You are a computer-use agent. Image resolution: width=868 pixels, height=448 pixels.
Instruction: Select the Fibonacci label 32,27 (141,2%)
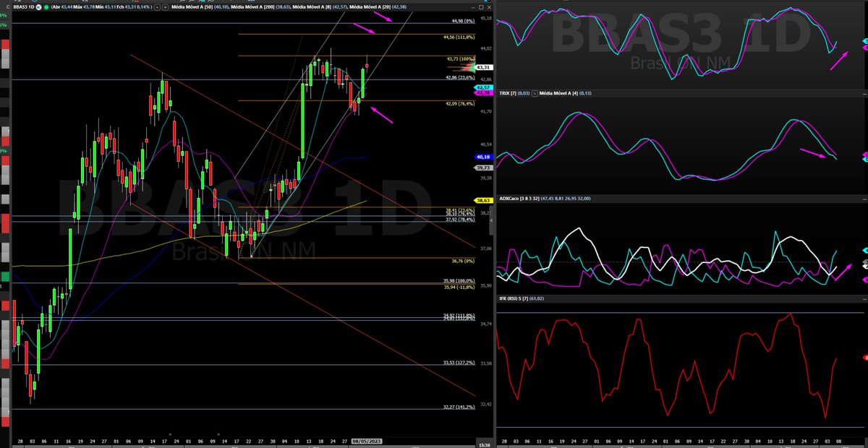[x=459, y=407]
